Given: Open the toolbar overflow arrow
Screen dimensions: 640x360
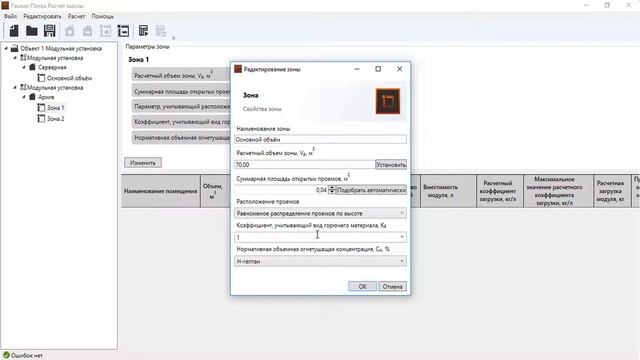Looking at the screenshot, I should [173, 38].
